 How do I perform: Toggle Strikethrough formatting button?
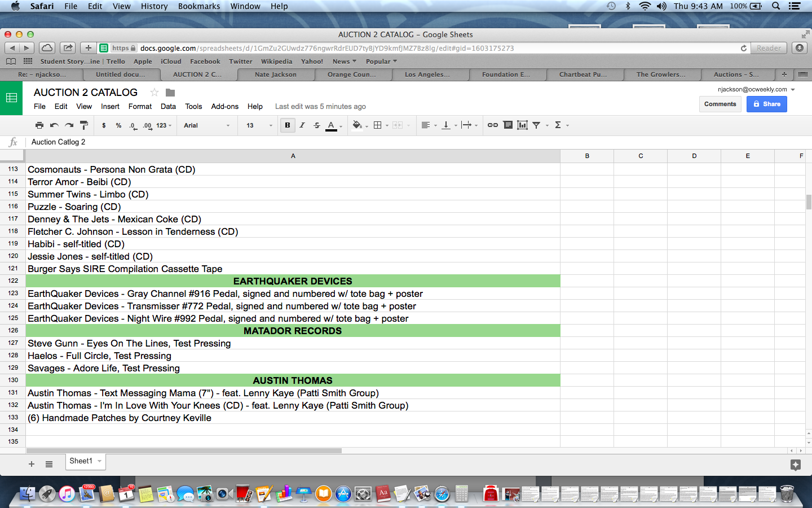point(317,125)
